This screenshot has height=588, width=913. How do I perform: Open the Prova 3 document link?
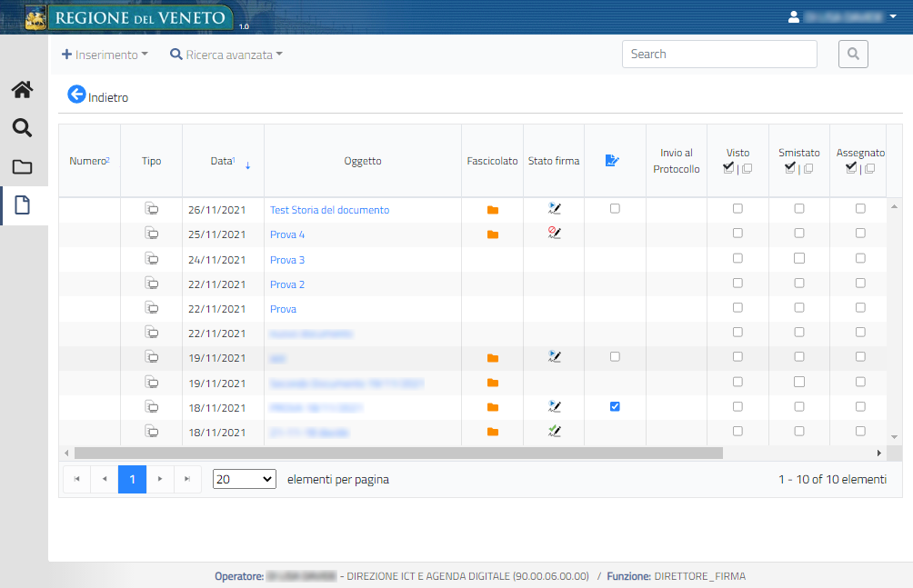click(x=287, y=260)
